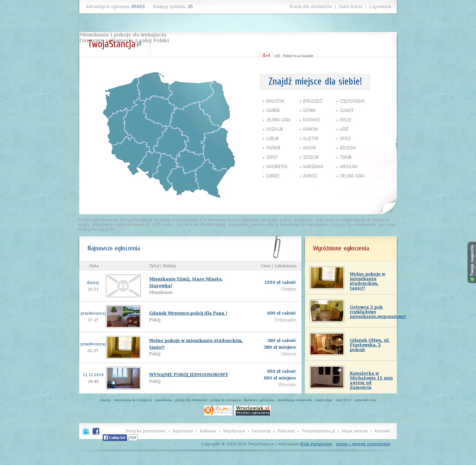This screenshot has width=476, height=465.
Task: Open featured ad 'Gdańsk Oliwa, ul. Piastowska'
Action: click(x=369, y=345)
